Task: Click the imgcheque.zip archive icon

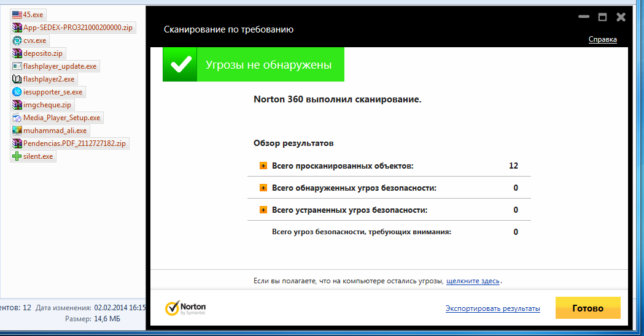Action: click(x=17, y=105)
